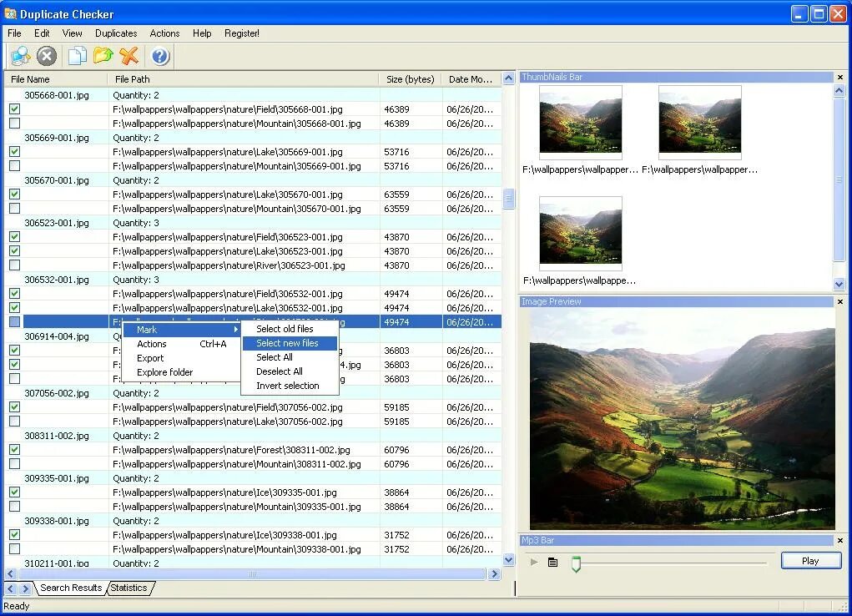
Task: Select the 306523-001.jpg group row
Action: pyautogui.click(x=253, y=223)
